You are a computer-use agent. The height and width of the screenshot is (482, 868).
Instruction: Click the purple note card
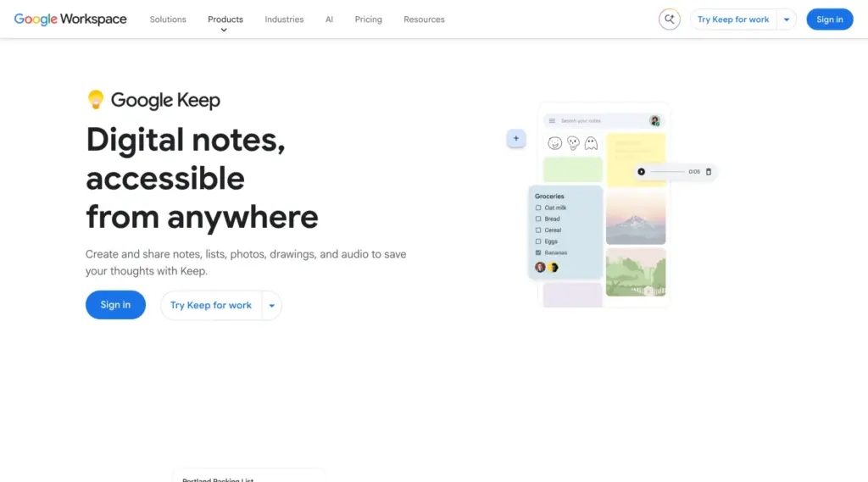[572, 295]
